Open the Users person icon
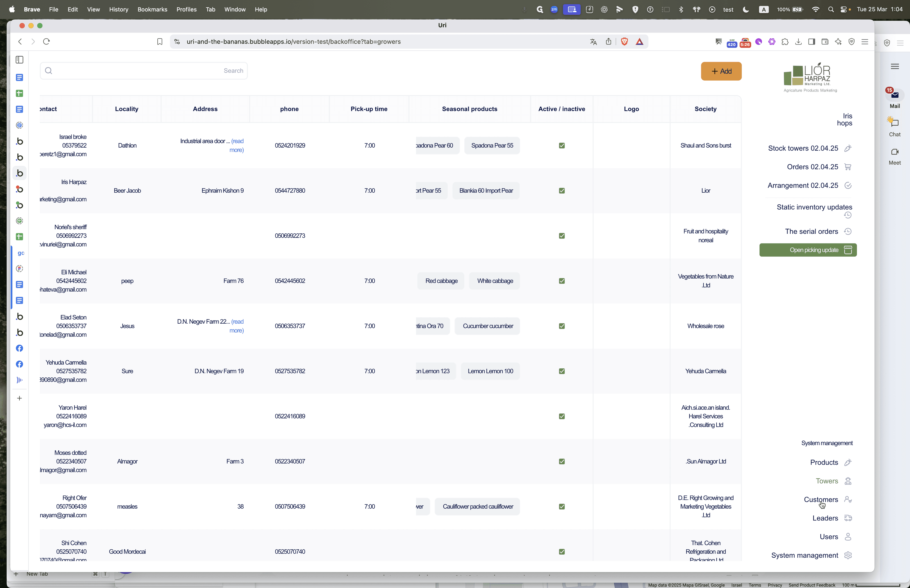This screenshot has width=910, height=588. [x=848, y=537]
